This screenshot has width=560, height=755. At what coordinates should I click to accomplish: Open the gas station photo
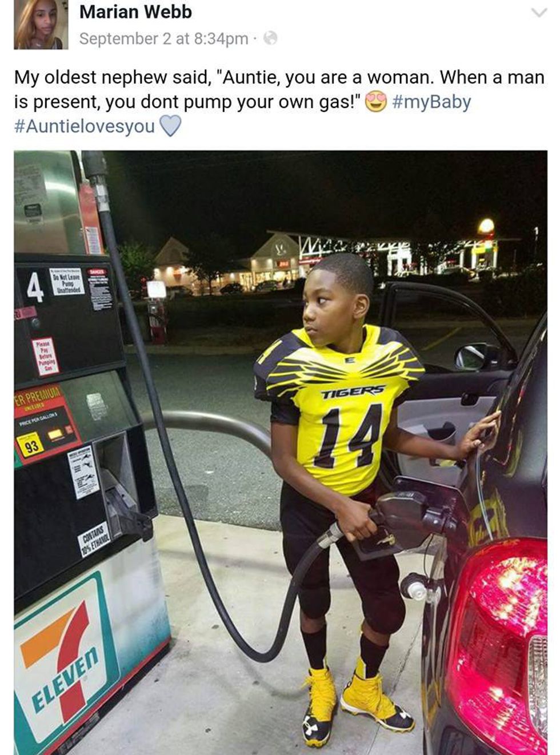tap(281, 453)
